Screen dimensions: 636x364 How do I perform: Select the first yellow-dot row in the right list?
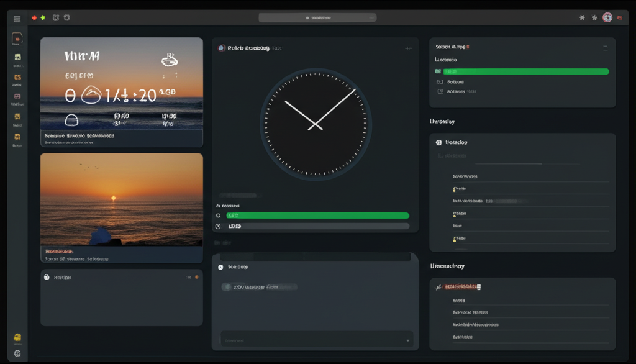click(x=531, y=189)
